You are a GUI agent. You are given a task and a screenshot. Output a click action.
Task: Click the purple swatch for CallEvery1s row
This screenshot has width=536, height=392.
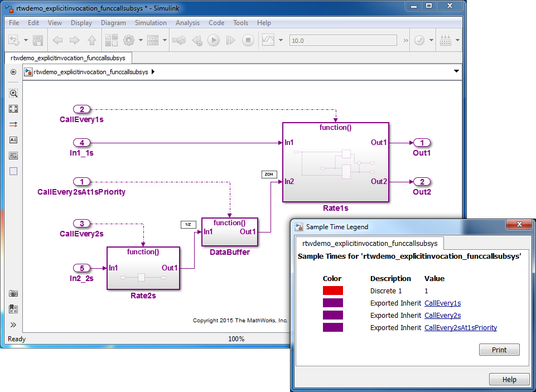pos(333,303)
